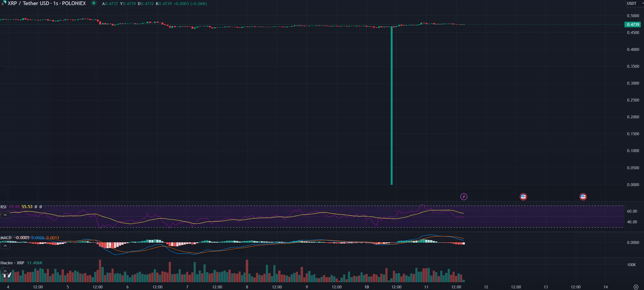
Task: Select the MACD indicator label
Action: point(6,238)
